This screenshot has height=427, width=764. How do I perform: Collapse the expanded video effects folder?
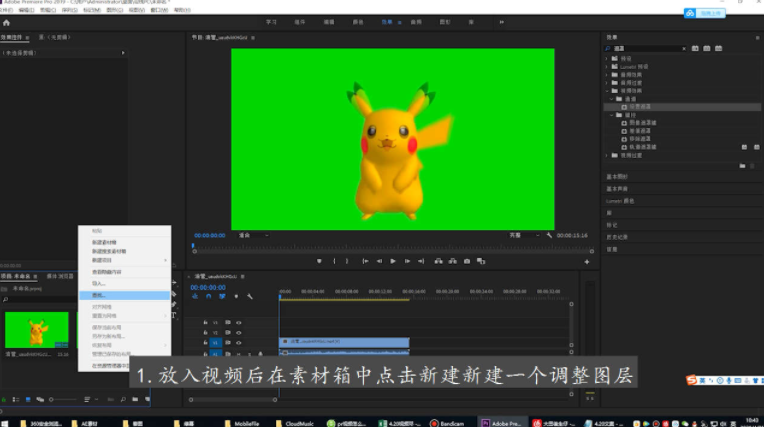(x=607, y=91)
